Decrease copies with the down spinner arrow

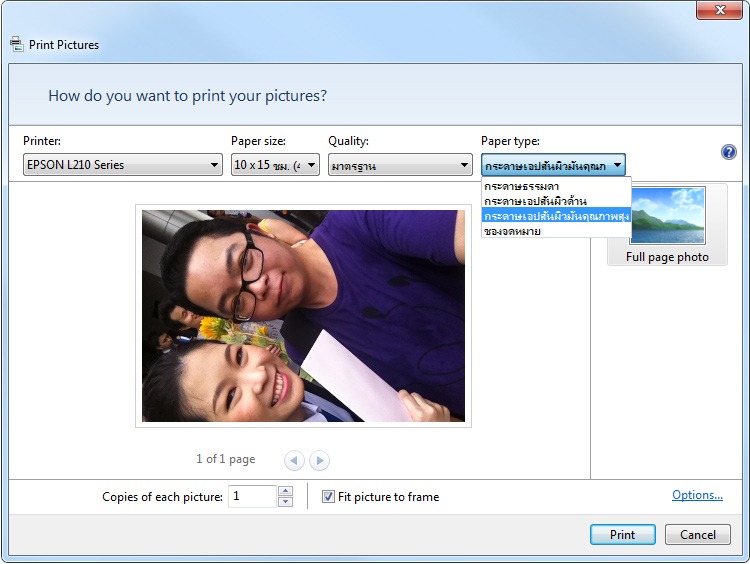click(x=285, y=502)
